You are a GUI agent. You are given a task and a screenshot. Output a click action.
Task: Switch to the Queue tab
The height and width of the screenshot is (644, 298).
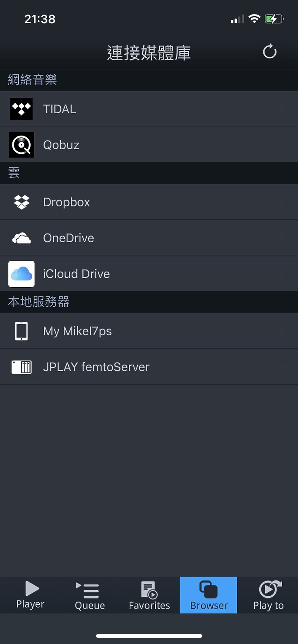click(x=90, y=595)
